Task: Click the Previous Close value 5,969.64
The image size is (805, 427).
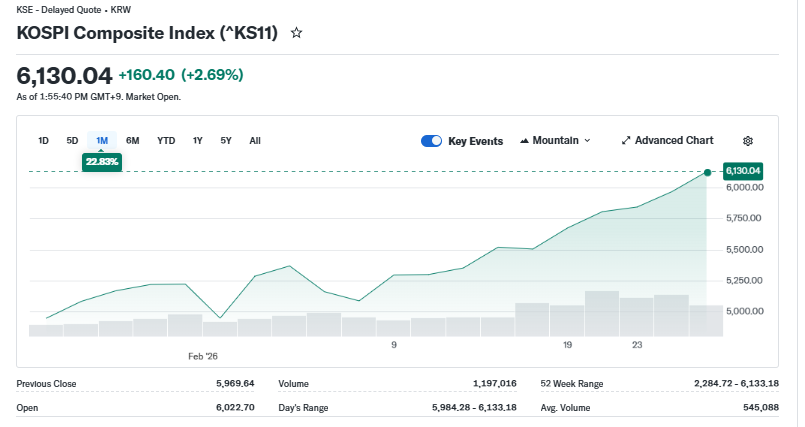Action: tap(235, 383)
